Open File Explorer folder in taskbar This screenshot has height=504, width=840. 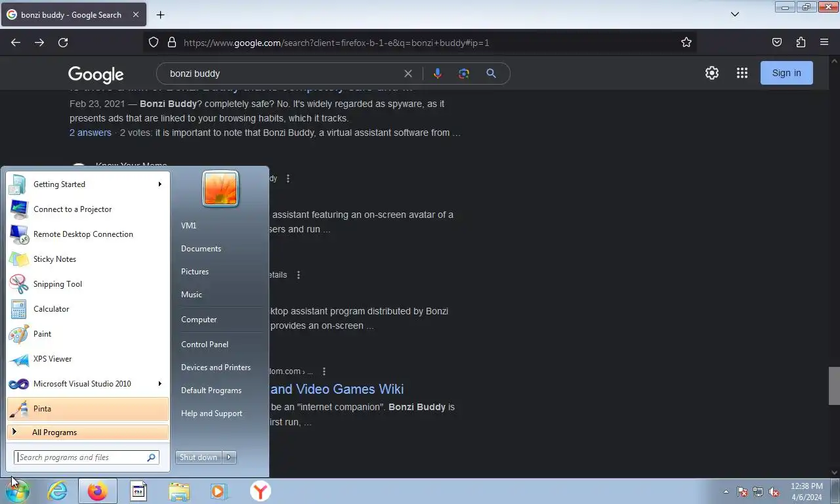(178, 491)
